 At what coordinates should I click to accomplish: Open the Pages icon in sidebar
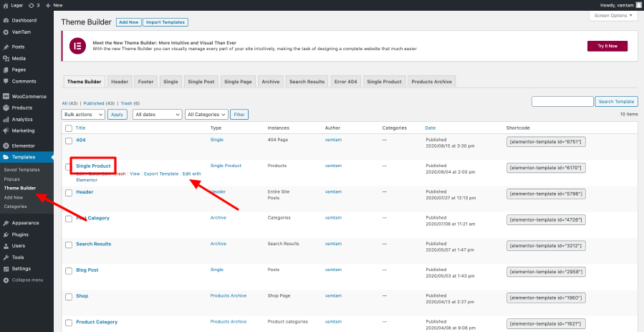coord(6,70)
